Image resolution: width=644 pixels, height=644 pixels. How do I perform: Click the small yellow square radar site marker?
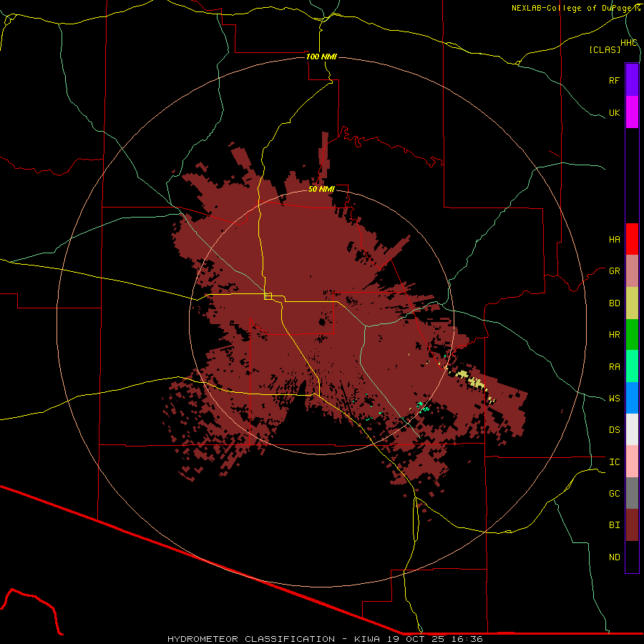point(268,296)
